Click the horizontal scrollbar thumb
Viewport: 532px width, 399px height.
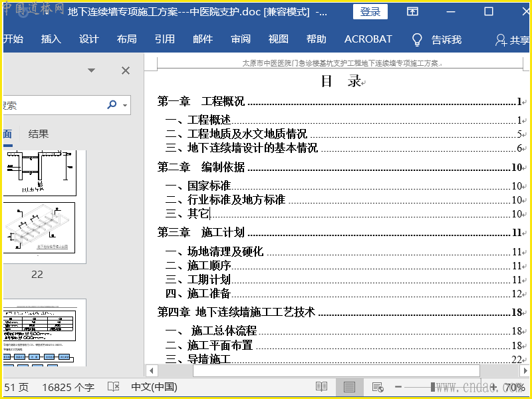pos(336,371)
